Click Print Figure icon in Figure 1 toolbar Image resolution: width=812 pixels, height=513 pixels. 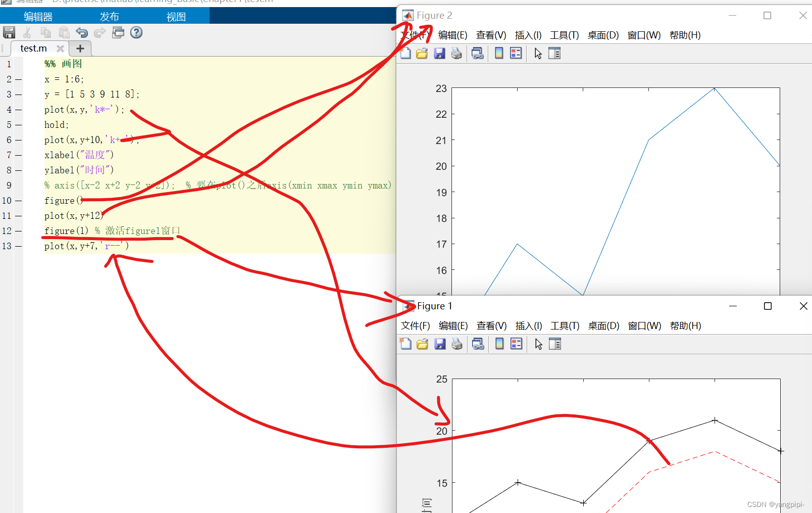[457, 344]
